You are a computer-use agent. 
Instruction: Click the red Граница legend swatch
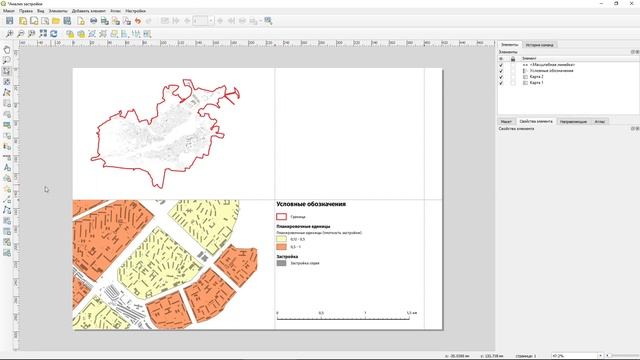pos(282,217)
